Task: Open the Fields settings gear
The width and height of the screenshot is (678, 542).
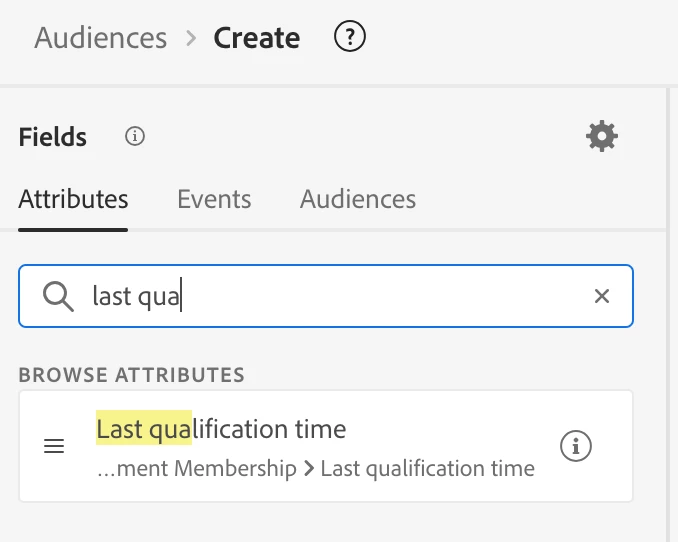Action: point(601,136)
